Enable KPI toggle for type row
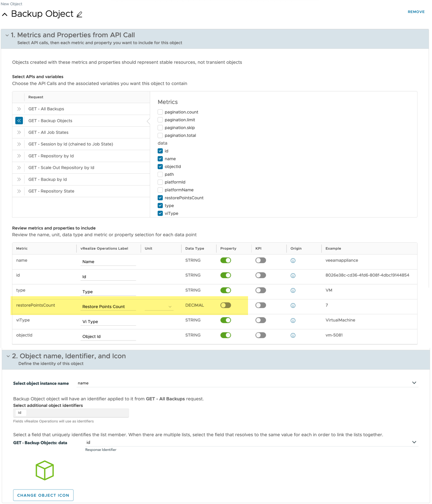The width and height of the screenshot is (432, 504). [261, 290]
